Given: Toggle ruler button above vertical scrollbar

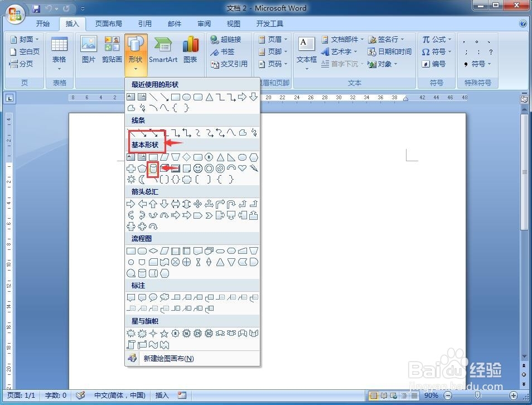Looking at the screenshot, I should (524, 99).
